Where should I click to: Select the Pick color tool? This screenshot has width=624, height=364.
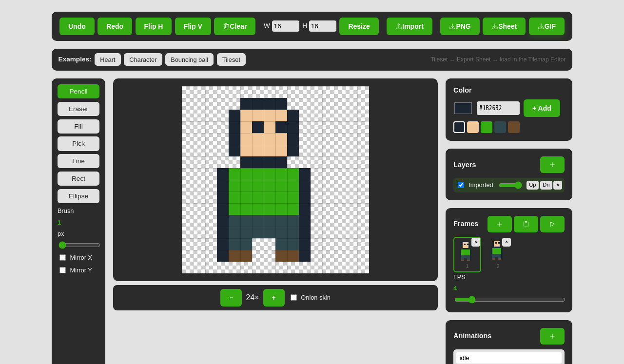[78, 144]
